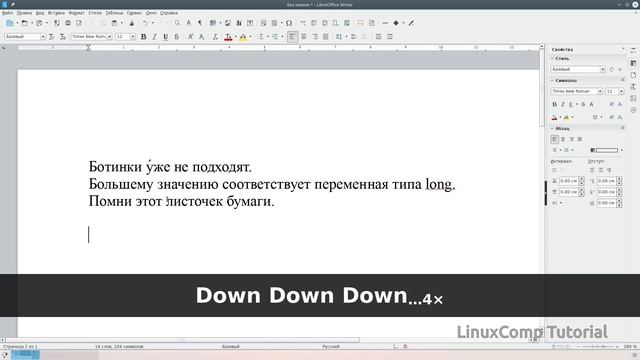Click the Superscript icon in toolbar

click(x=190, y=37)
